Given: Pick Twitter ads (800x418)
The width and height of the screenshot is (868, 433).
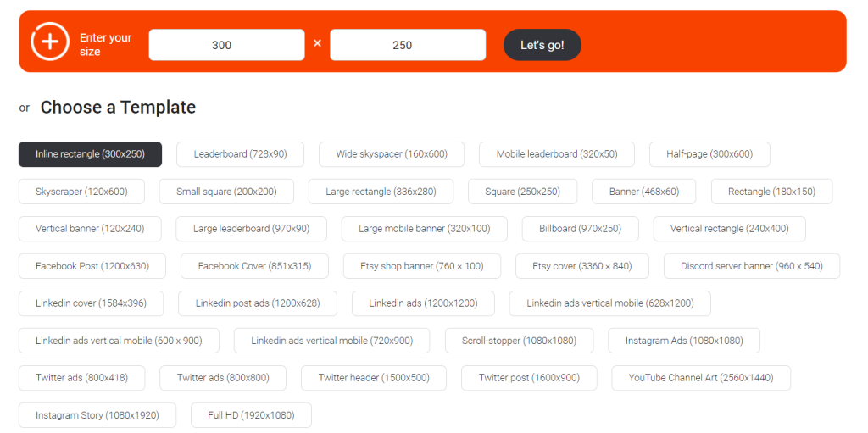Looking at the screenshot, I should point(82,378).
